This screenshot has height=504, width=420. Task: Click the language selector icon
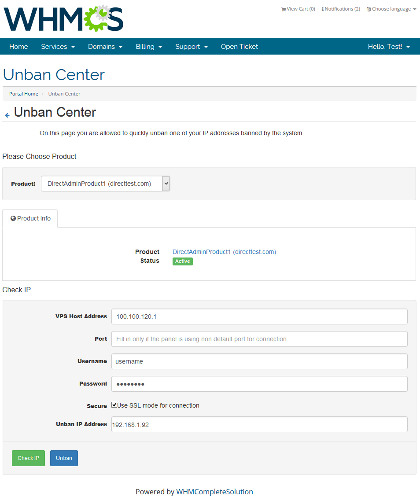point(369,9)
